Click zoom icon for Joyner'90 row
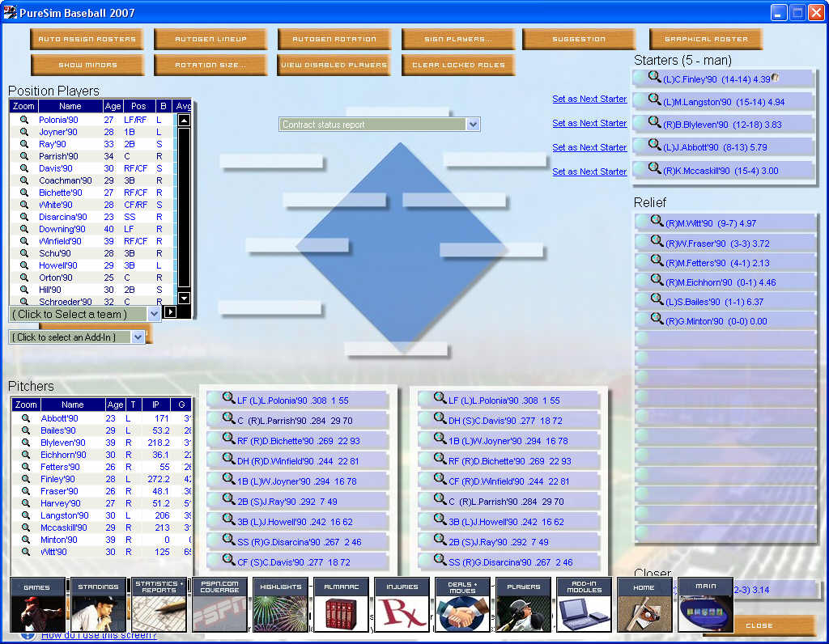The height and width of the screenshot is (644, 829). pos(23,132)
